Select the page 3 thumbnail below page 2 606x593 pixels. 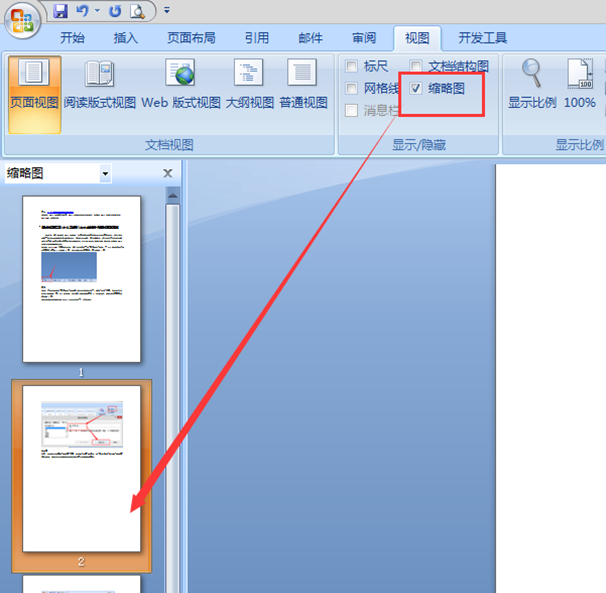click(82, 584)
